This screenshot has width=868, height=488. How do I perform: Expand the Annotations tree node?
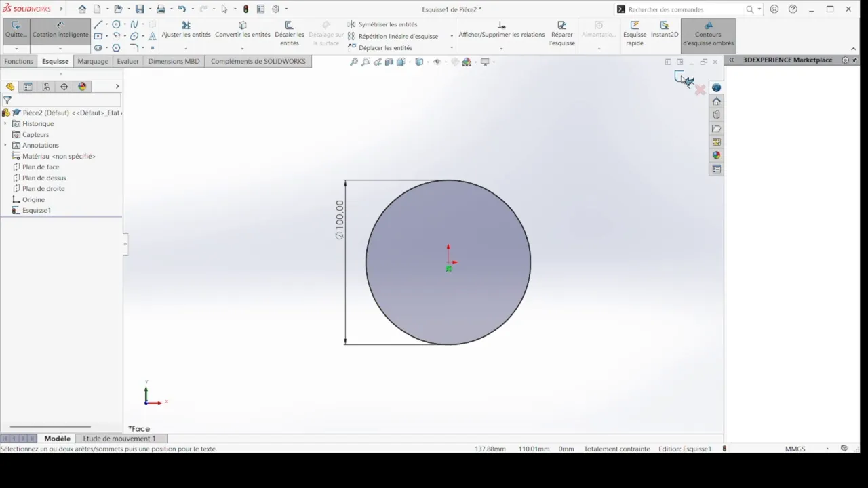pyautogui.click(x=5, y=145)
